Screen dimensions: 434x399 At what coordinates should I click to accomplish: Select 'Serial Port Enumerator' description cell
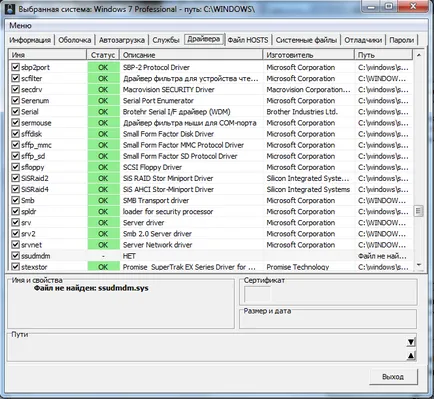158,101
